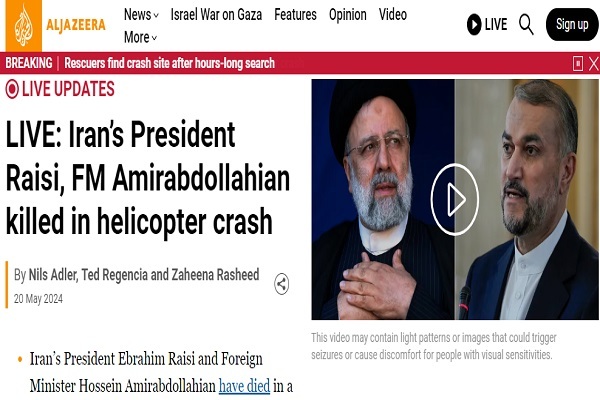
Task: Click the LIVE play icon
Action: [x=474, y=24]
